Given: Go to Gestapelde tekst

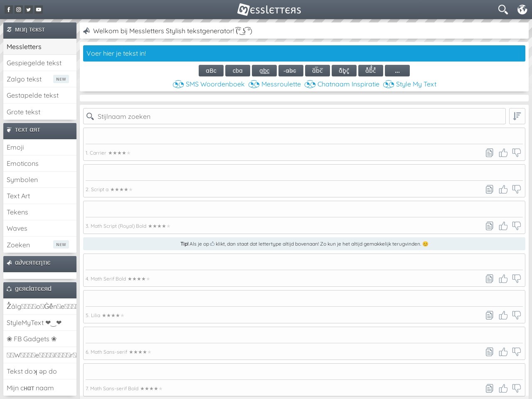Looking at the screenshot, I should click(x=40, y=95).
